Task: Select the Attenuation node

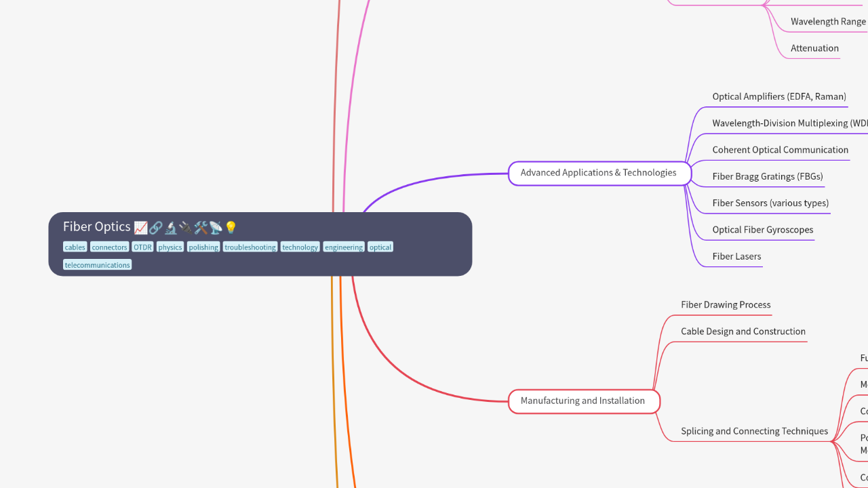Action: (x=814, y=48)
